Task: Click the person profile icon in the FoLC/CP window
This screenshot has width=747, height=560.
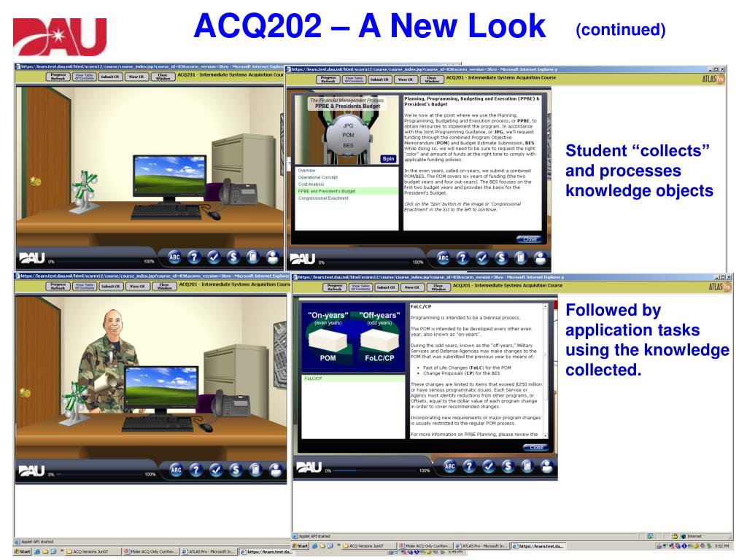Action: pos(546,466)
